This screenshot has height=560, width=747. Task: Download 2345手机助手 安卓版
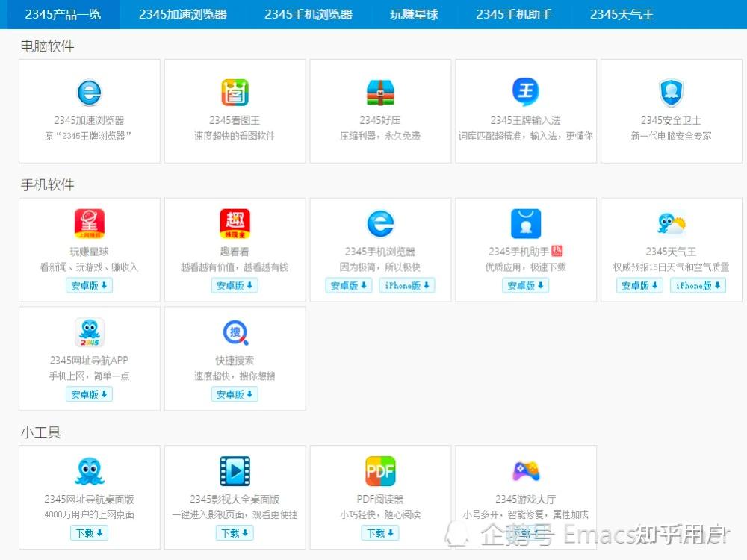coord(525,285)
